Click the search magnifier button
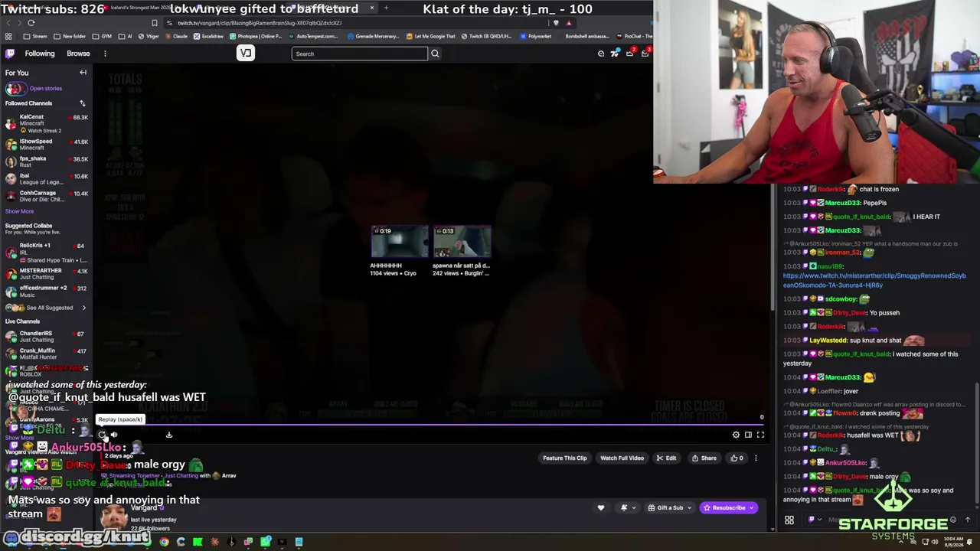 click(435, 54)
